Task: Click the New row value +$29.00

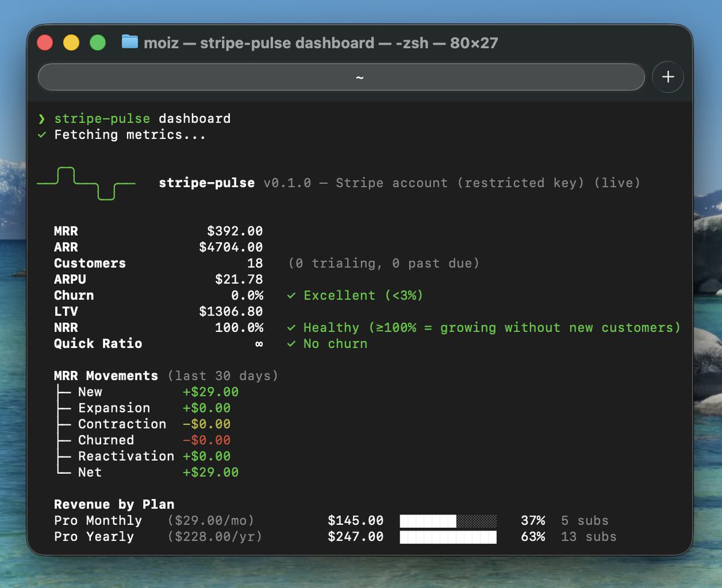Action: [211, 392]
